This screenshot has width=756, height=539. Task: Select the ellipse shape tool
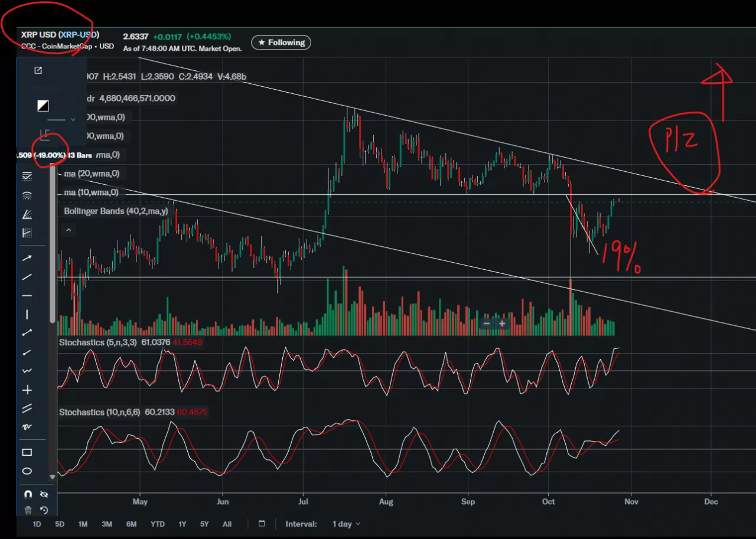pos(27,471)
